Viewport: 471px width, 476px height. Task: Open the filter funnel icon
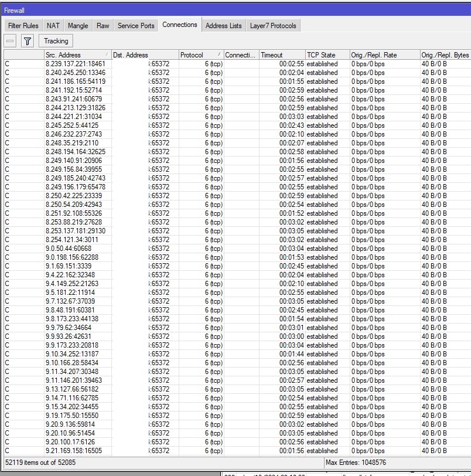pos(28,41)
